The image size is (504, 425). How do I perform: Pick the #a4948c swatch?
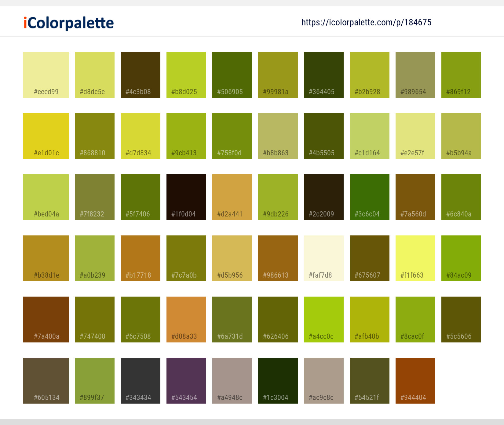(232, 381)
